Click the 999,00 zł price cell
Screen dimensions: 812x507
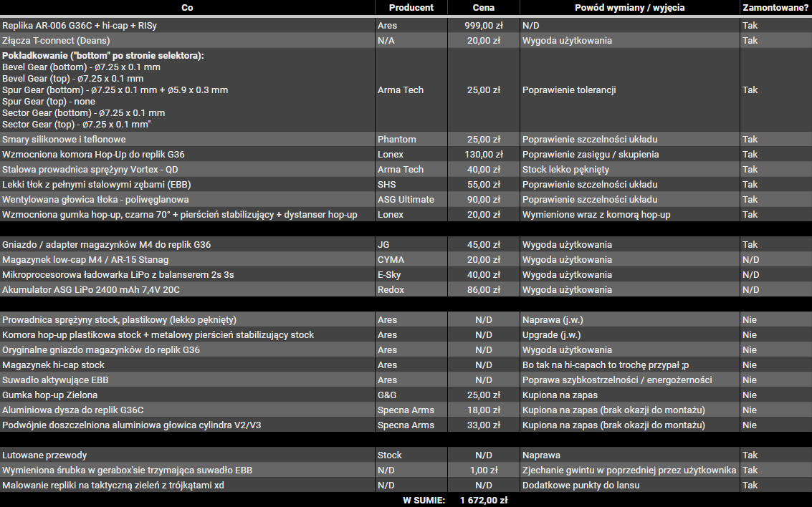pos(483,25)
